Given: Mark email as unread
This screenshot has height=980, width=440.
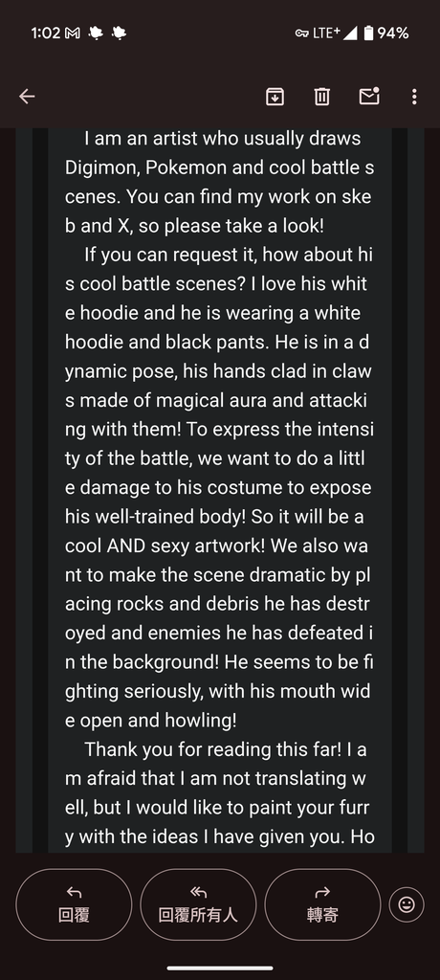Looking at the screenshot, I should point(369,96).
